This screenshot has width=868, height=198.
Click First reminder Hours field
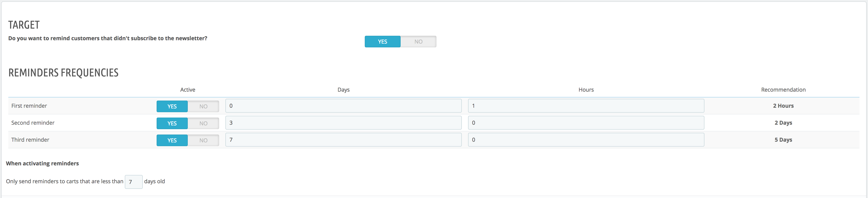click(x=586, y=106)
